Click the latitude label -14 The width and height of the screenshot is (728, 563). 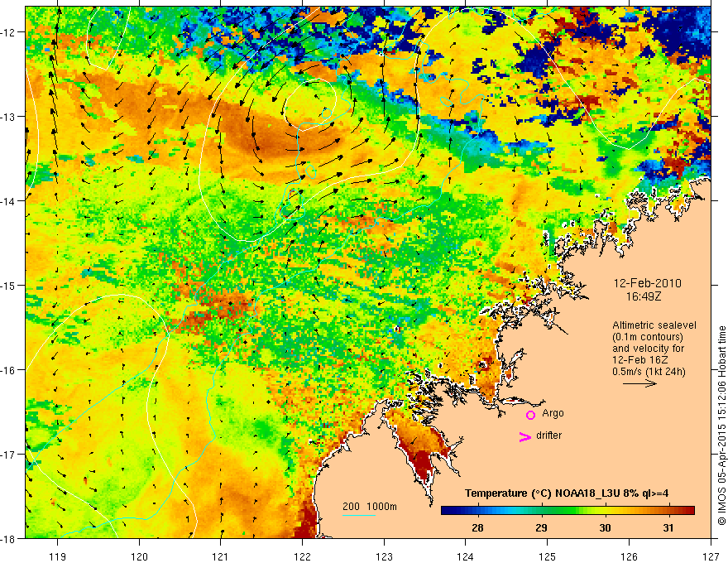(x=9, y=201)
